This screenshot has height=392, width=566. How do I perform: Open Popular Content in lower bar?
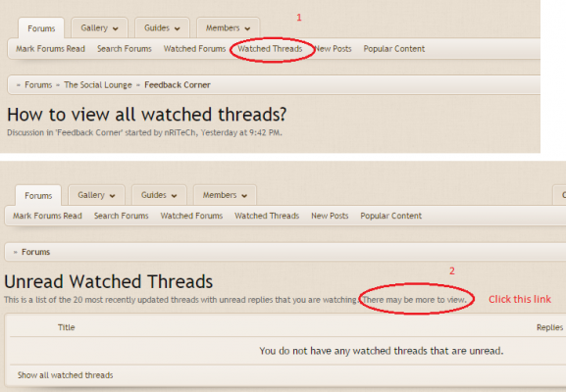391,216
